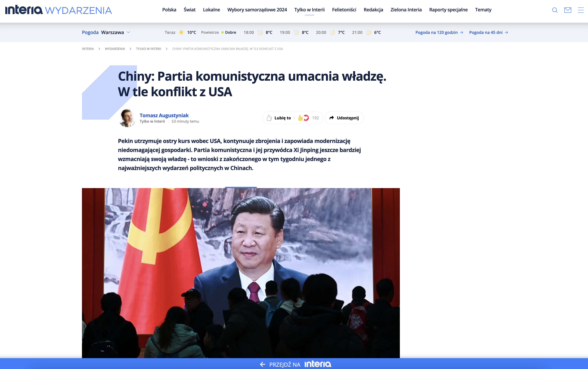Click the Interia logo in header
Screen dimensions: 588x369
[24, 10]
